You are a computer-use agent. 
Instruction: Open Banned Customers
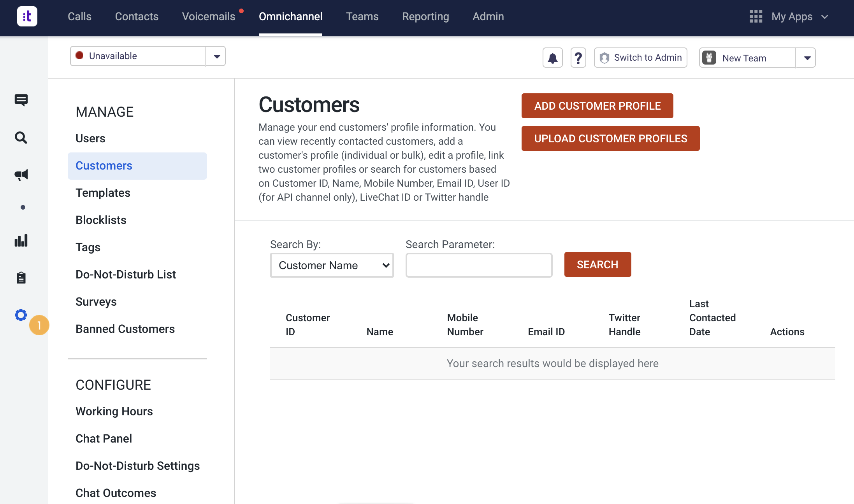[125, 329]
